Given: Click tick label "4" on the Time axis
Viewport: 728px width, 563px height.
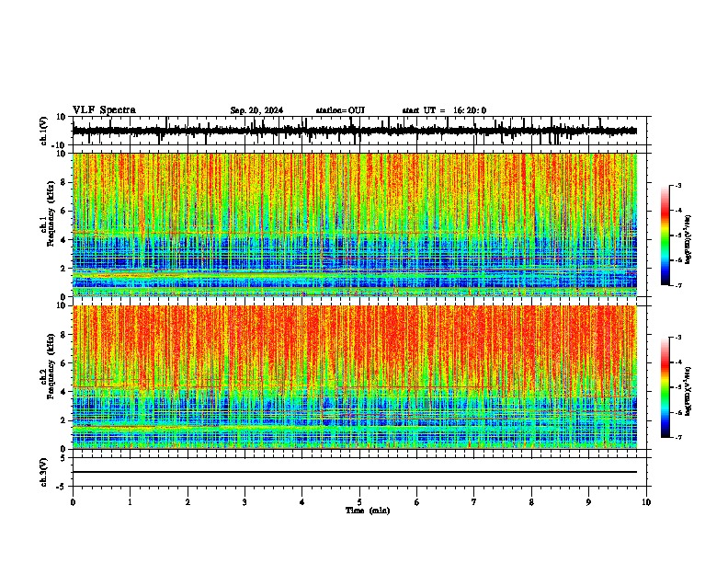Looking at the screenshot, I should (302, 502).
